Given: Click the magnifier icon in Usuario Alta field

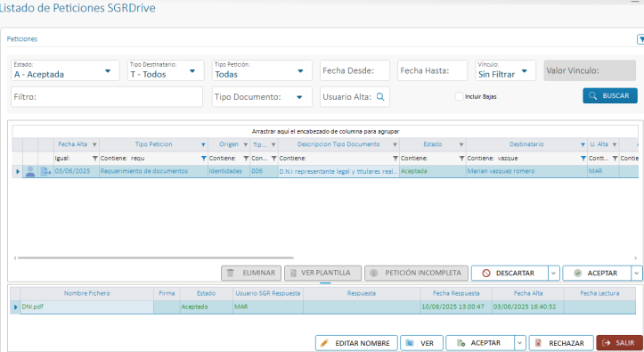Looking at the screenshot, I should [x=380, y=97].
